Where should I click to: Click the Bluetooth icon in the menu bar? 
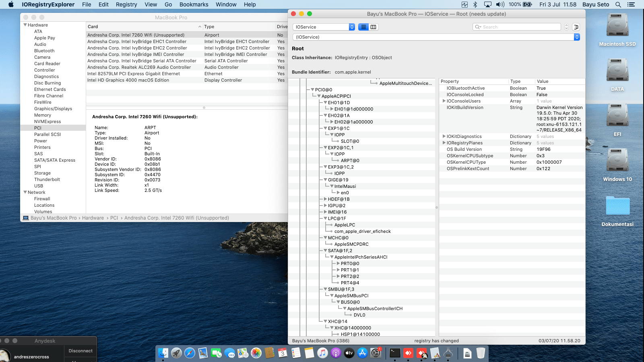tap(476, 4)
